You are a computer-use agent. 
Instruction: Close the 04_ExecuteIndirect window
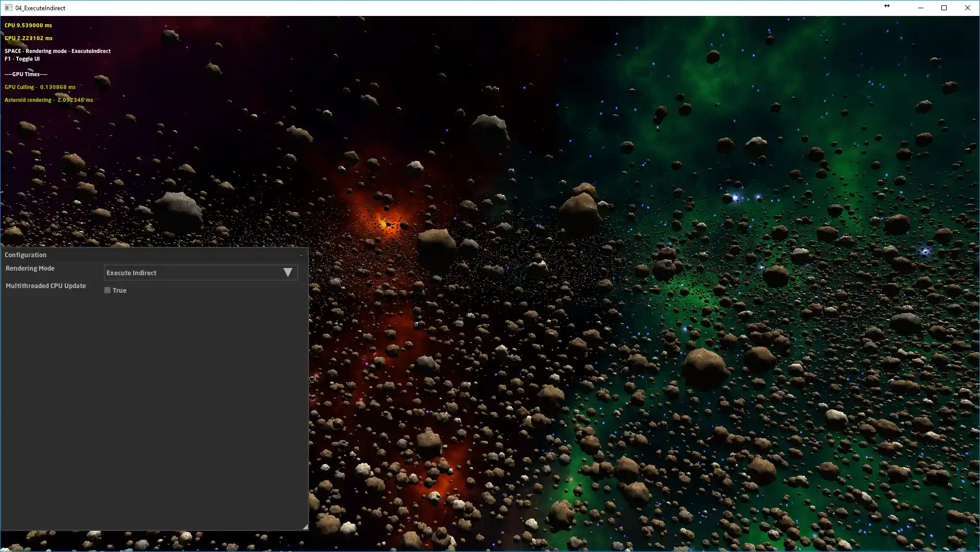(967, 8)
